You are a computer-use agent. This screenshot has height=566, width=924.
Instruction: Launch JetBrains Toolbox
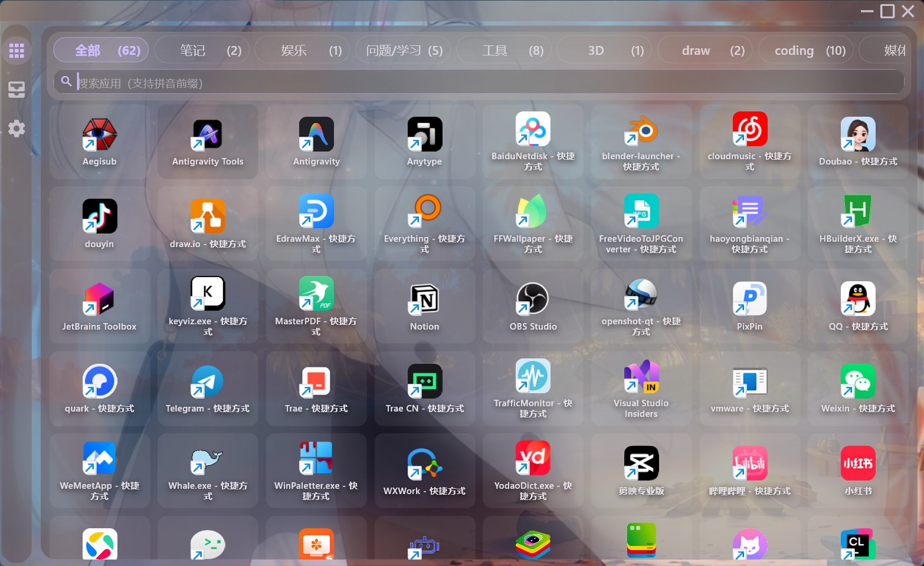click(99, 305)
